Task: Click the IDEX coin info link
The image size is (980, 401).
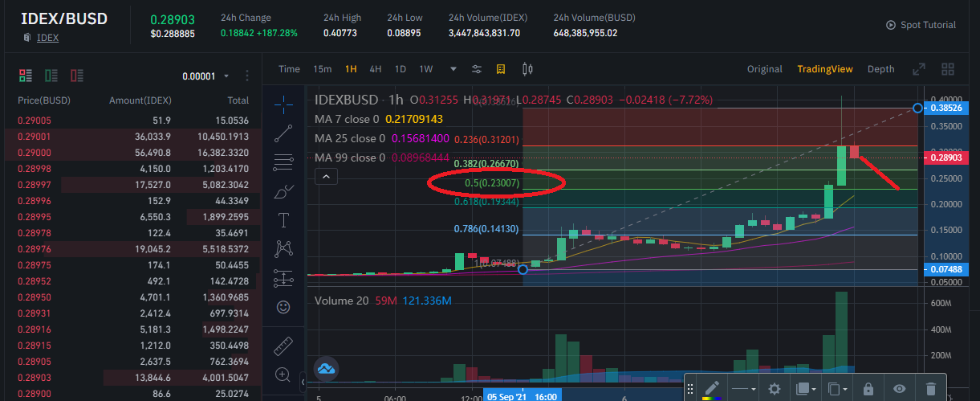Action: (x=47, y=38)
